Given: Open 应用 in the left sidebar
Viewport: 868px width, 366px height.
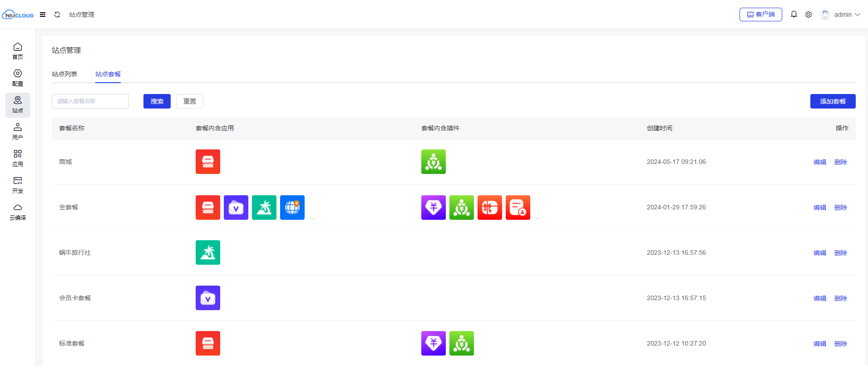Looking at the screenshot, I should (x=18, y=158).
